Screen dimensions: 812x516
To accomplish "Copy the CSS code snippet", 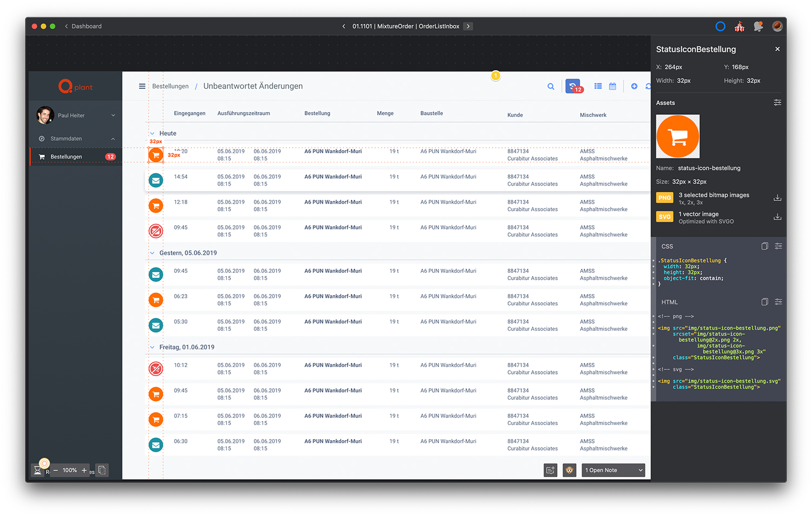I will click(x=765, y=246).
